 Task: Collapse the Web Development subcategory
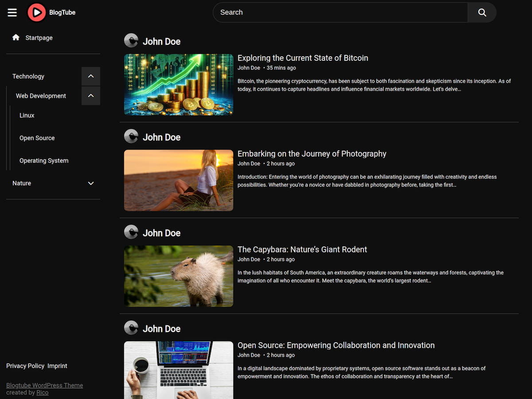pyautogui.click(x=90, y=96)
